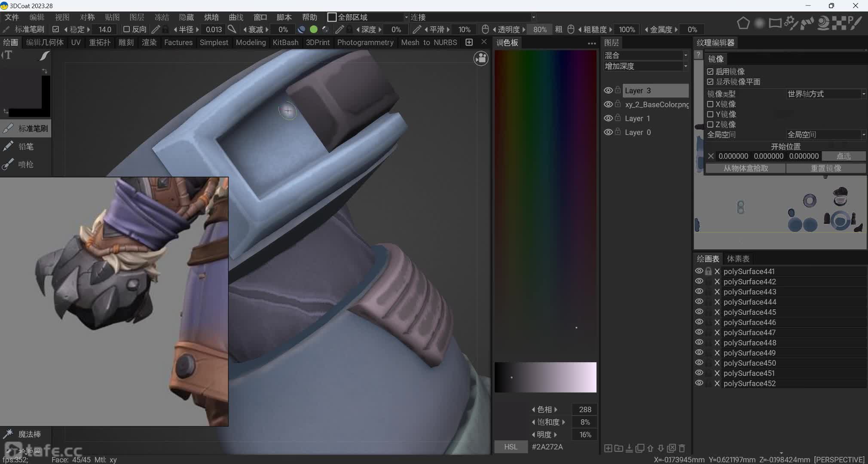Click the checkerboard pattern icon

838,23
